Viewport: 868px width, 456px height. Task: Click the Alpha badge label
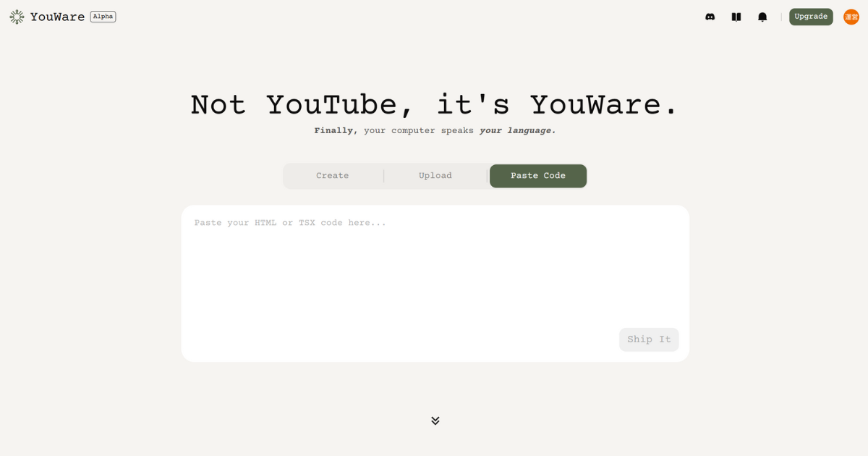103,17
